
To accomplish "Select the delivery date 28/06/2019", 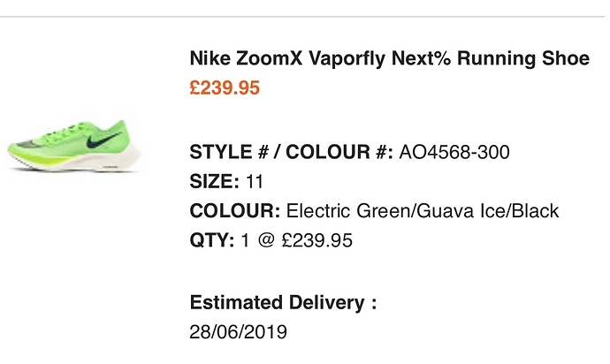I will pyautogui.click(x=238, y=331).
